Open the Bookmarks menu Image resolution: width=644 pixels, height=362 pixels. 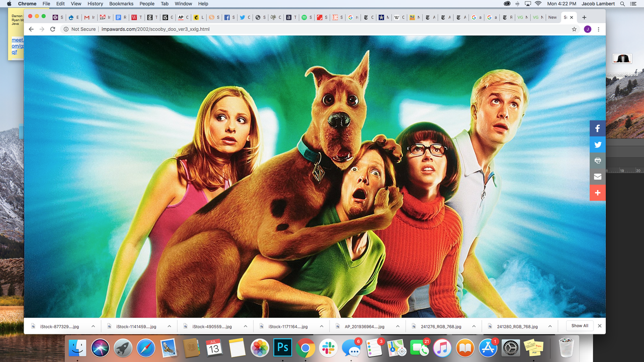point(121,4)
